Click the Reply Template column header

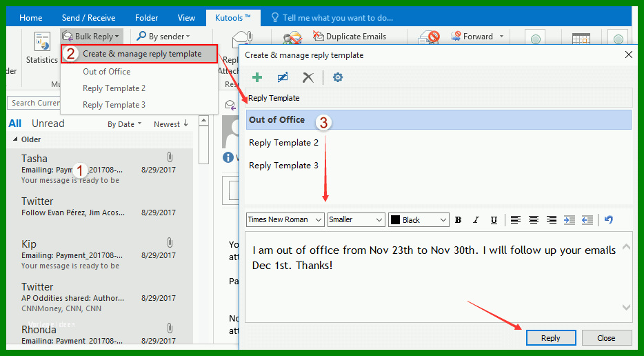[439, 98]
